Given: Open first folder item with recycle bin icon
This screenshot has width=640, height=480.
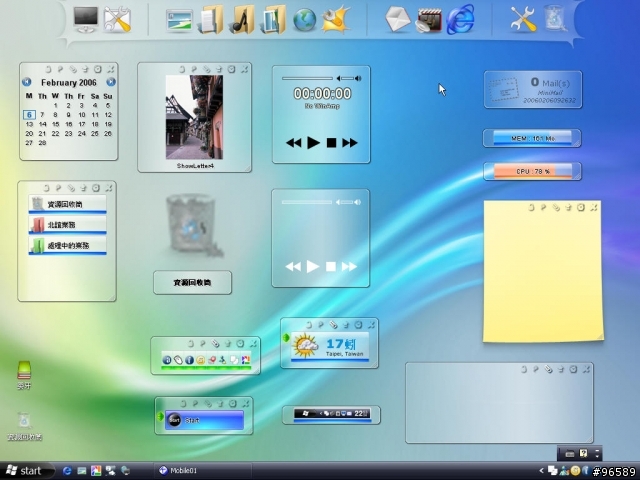Looking at the screenshot, I should tap(67, 204).
